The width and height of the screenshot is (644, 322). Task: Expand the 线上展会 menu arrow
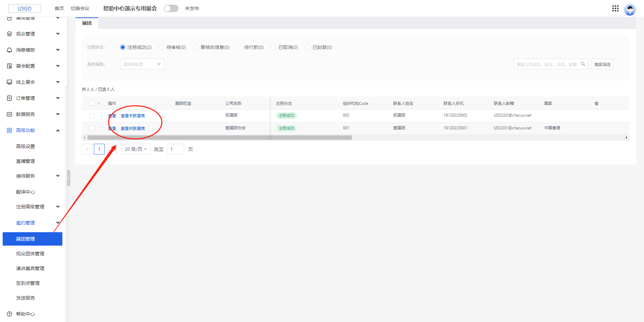pos(58,82)
